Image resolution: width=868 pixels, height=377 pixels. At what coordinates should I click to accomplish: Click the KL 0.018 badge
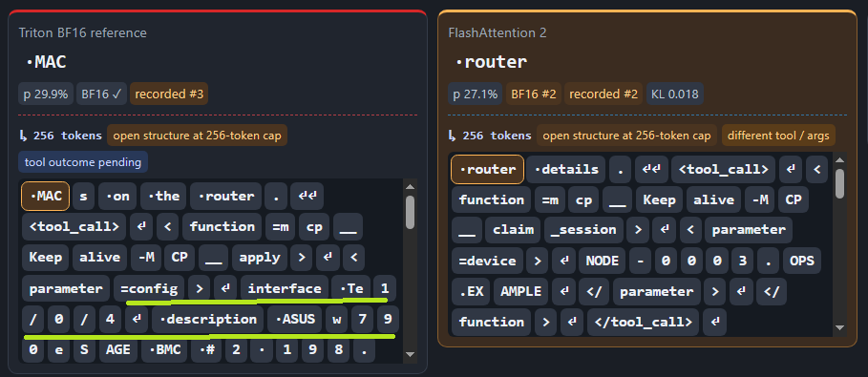pyautogui.click(x=675, y=94)
